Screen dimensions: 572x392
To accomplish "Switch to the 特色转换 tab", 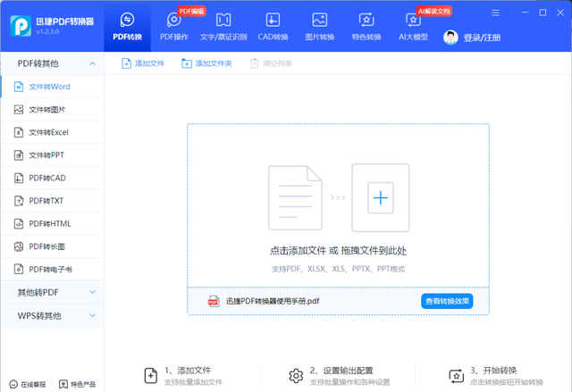I will point(366,26).
